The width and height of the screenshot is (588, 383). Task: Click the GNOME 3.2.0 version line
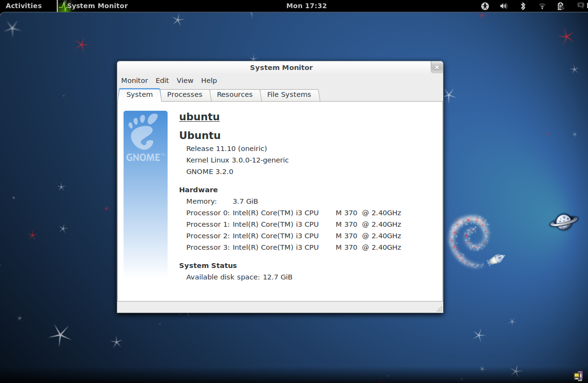click(x=210, y=172)
